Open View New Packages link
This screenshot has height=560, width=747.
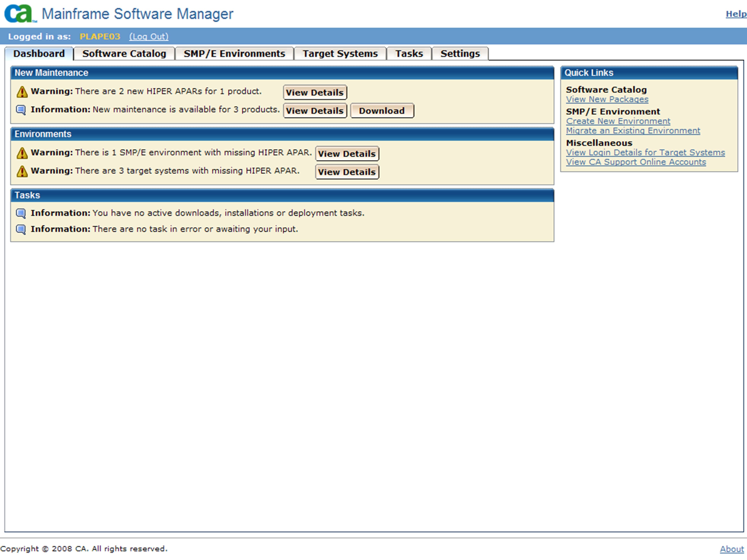tap(607, 99)
